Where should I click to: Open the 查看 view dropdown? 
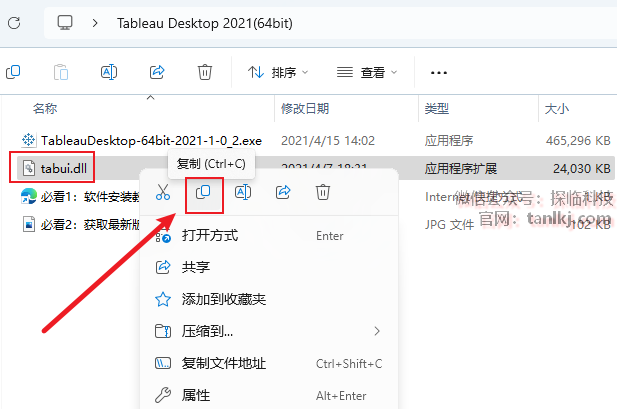[x=367, y=72]
